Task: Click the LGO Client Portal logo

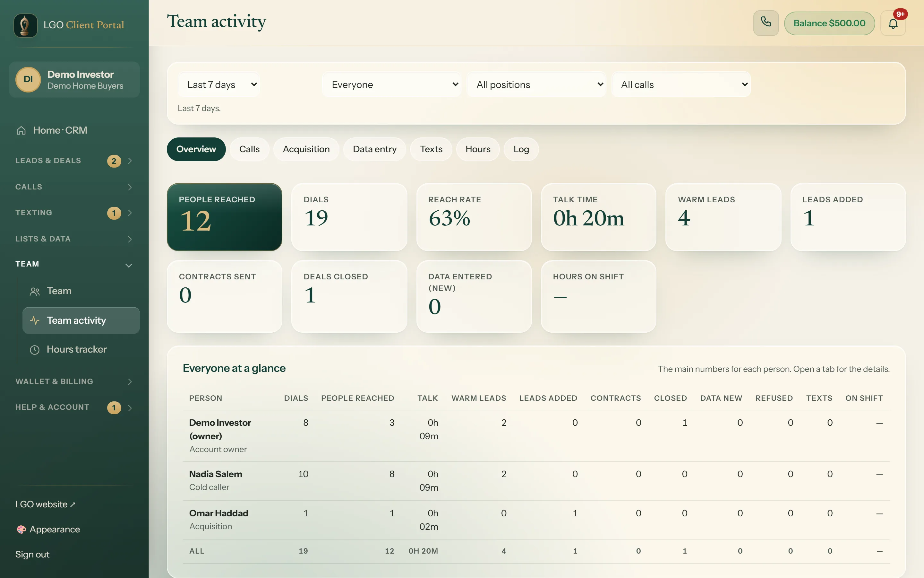Action: [x=26, y=25]
